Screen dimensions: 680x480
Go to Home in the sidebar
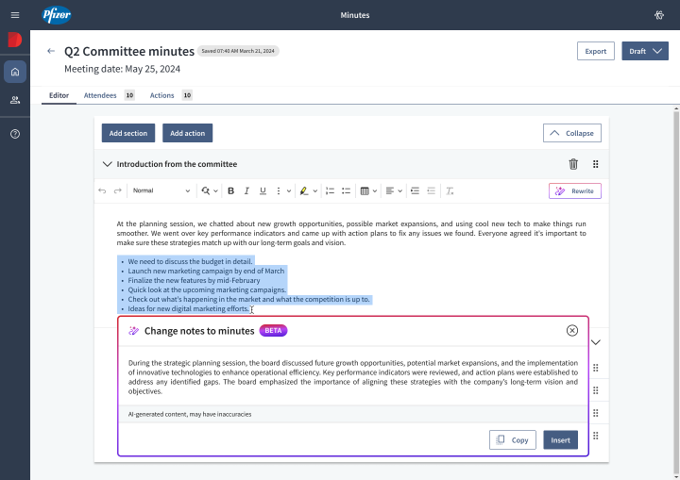pyautogui.click(x=15, y=72)
